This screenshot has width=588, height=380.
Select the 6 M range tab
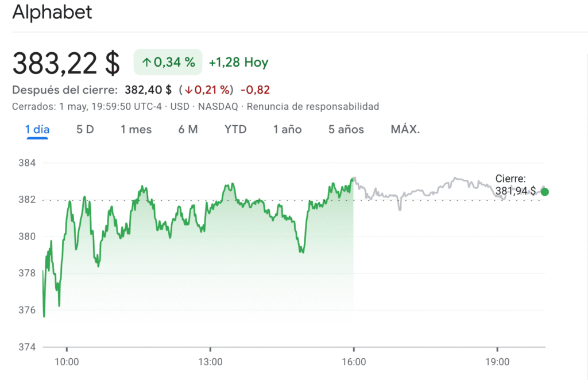[188, 129]
